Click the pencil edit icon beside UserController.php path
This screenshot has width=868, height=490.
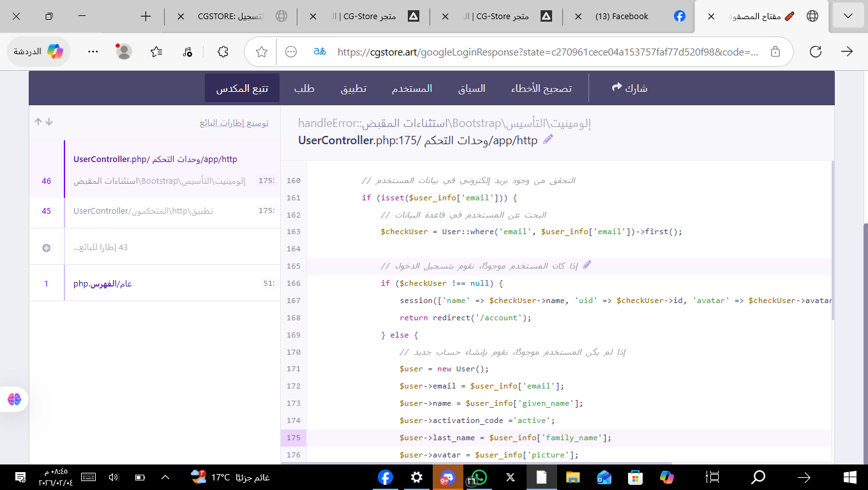(548, 139)
